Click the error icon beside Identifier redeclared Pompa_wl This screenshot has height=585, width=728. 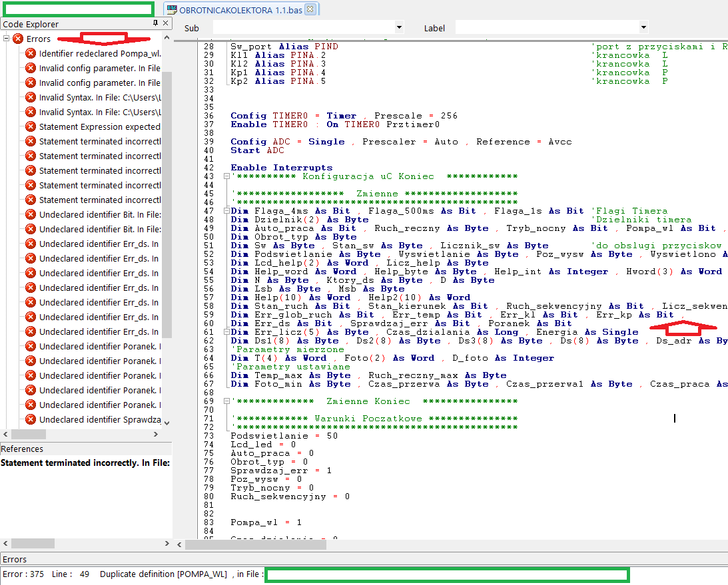click(30, 53)
